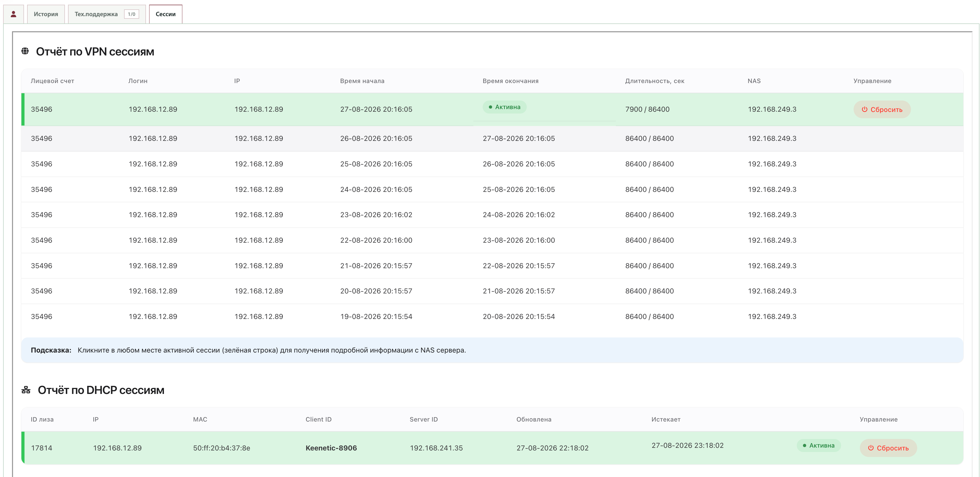The width and height of the screenshot is (980, 477).
Task: Select start time 24-08-2026 20:16:05
Action: tap(376, 189)
